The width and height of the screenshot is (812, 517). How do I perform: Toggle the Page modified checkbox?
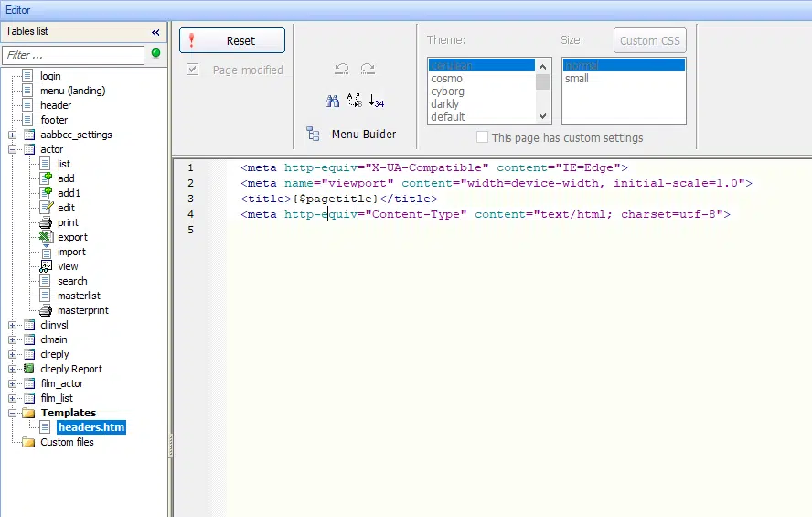(193, 70)
